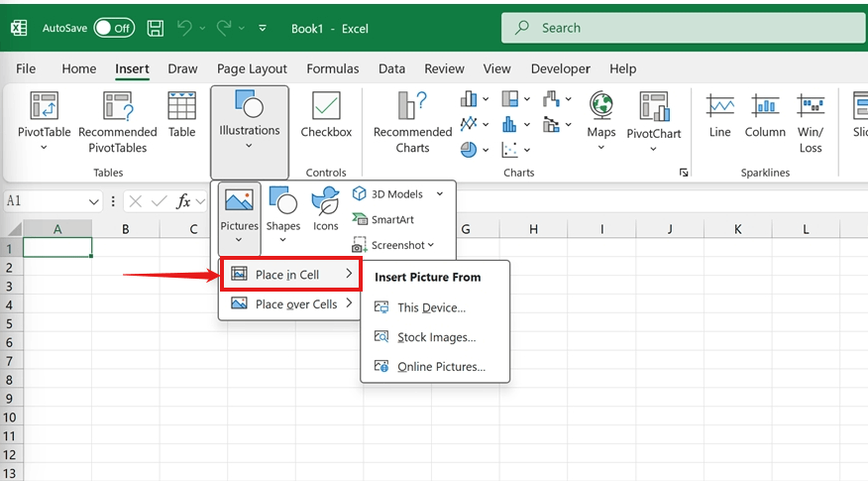Collapse the Illustrations dropdown button
868x481 pixels.
click(x=249, y=132)
